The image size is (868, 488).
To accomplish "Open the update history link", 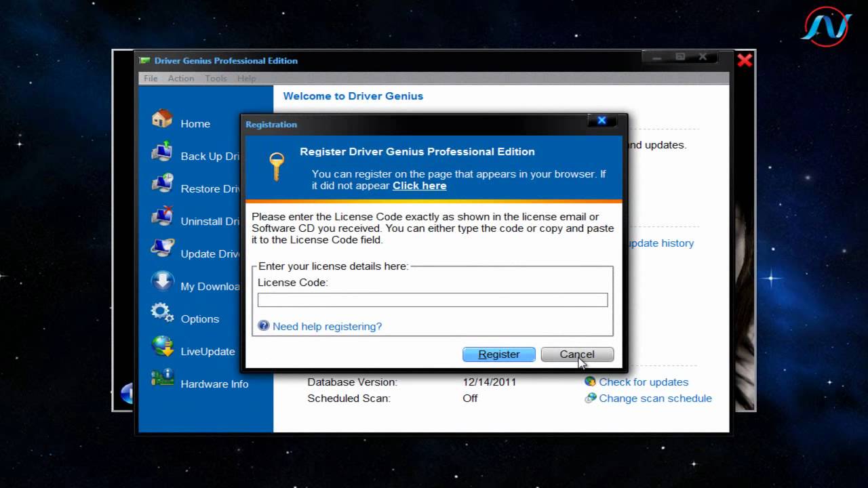I will 660,243.
